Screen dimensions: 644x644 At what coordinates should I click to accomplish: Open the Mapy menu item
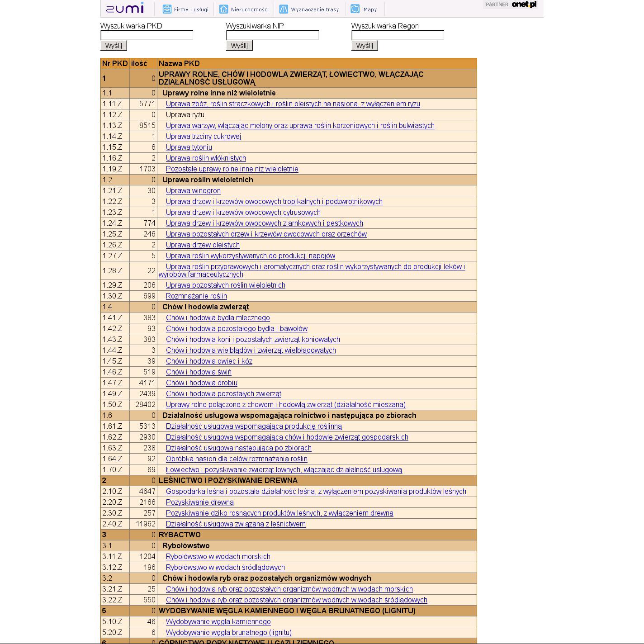[370, 9]
